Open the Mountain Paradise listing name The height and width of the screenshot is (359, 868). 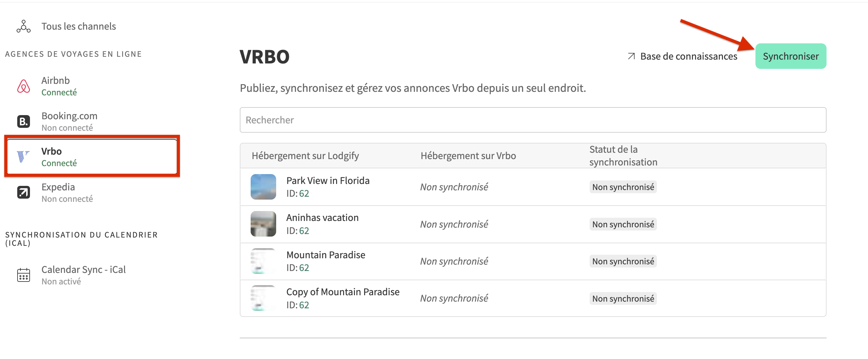point(326,255)
